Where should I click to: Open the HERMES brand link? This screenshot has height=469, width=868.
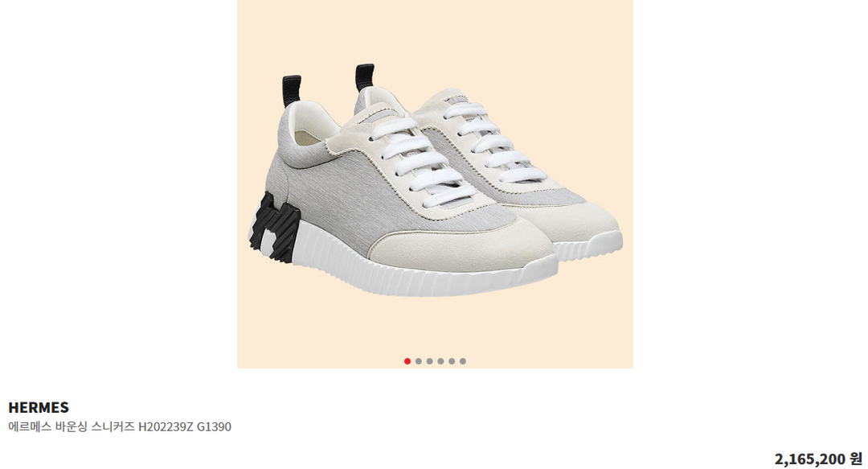coord(39,408)
